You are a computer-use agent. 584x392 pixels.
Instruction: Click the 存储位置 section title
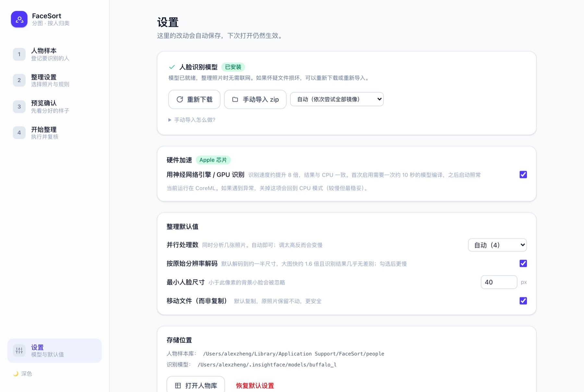click(x=179, y=340)
